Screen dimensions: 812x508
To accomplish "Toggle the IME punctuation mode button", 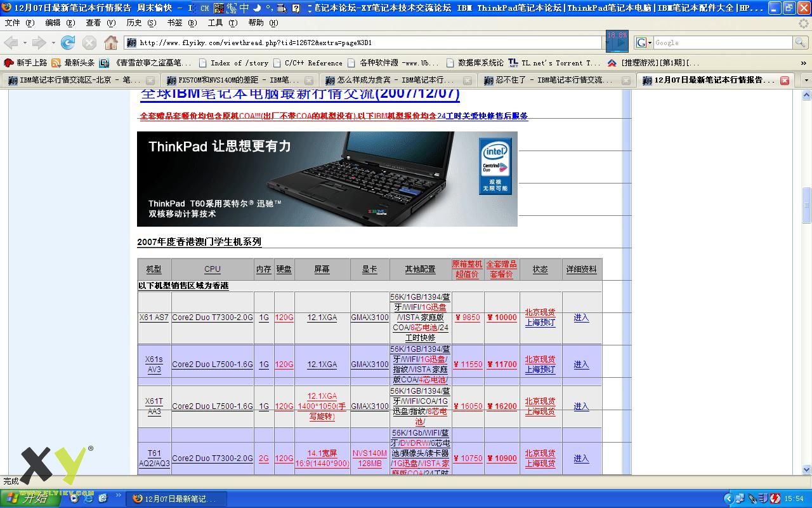I will click(x=269, y=8).
